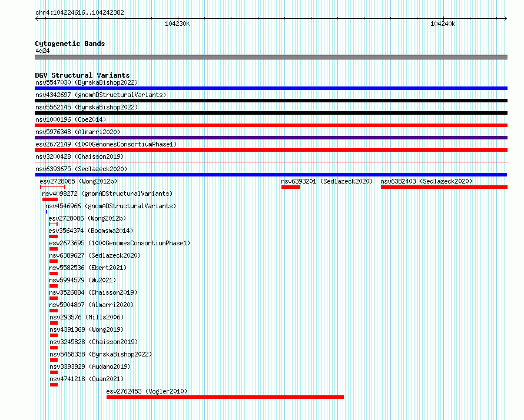
Task: Open nsv293576 (Mills2006) label
Action: (x=87, y=317)
